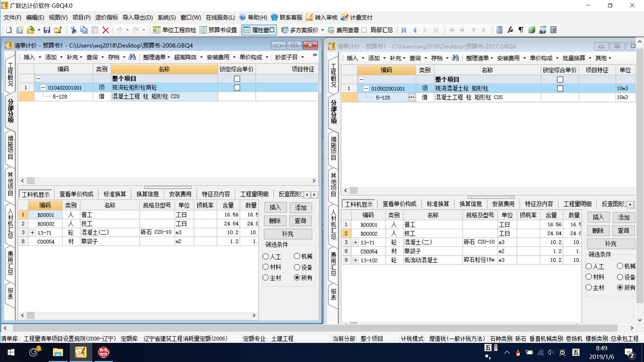Switch to 标准换算 tab in left window
This screenshot has height=362, width=644.
point(115,194)
